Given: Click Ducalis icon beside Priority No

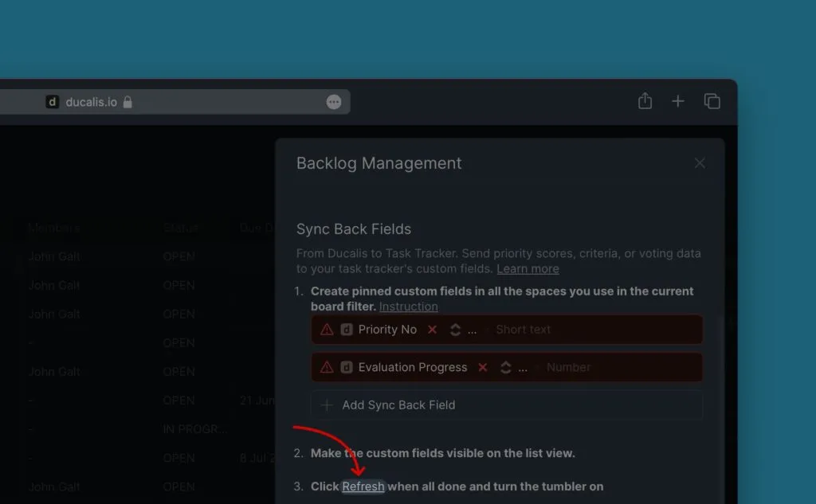Looking at the screenshot, I should click(347, 330).
